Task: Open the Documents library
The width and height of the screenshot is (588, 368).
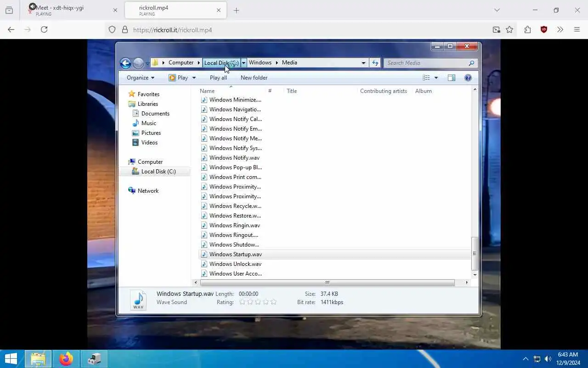Action: pyautogui.click(x=155, y=113)
